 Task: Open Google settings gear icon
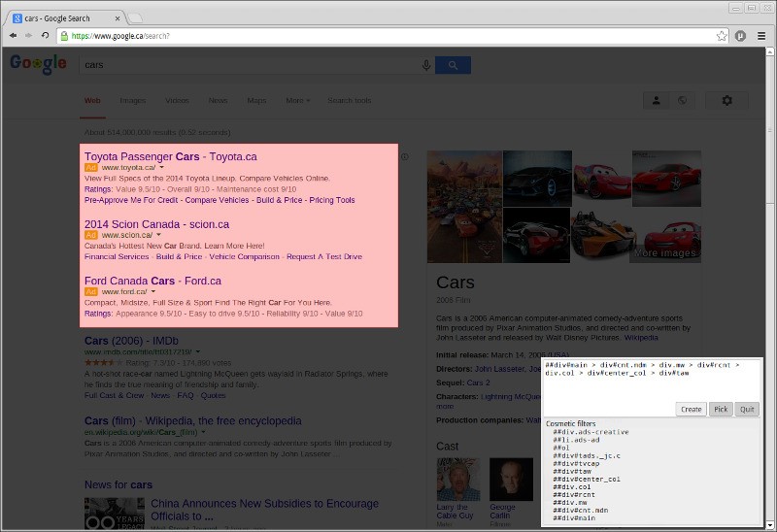pos(726,100)
